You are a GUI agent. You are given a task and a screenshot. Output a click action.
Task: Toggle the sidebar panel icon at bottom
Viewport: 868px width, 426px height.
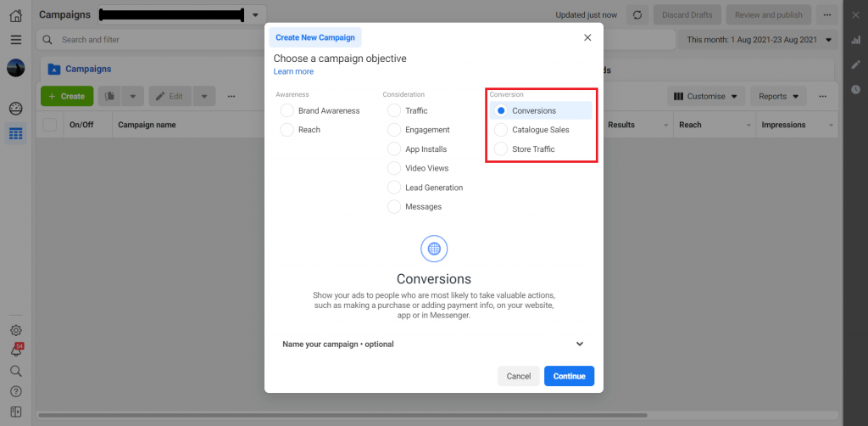pyautogui.click(x=16, y=412)
